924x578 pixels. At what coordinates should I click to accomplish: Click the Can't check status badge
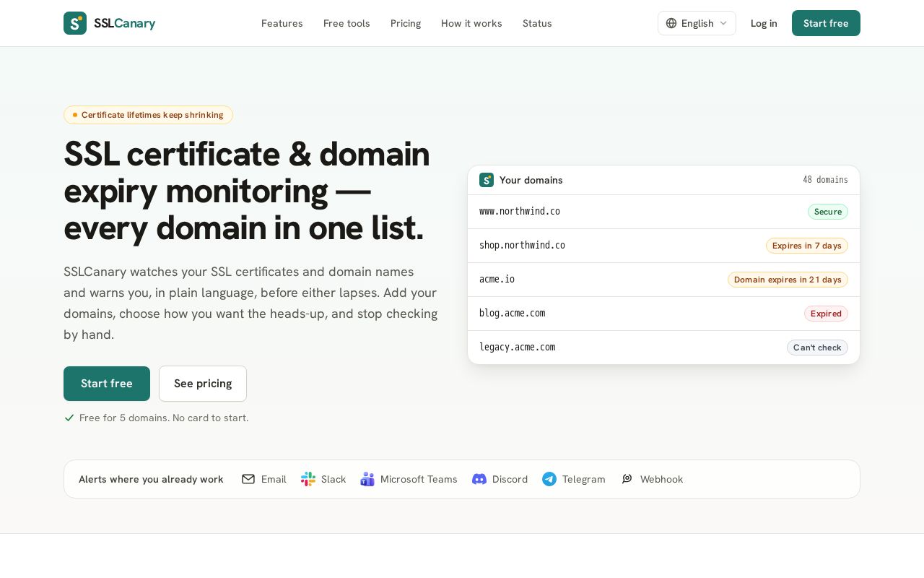[x=817, y=348]
